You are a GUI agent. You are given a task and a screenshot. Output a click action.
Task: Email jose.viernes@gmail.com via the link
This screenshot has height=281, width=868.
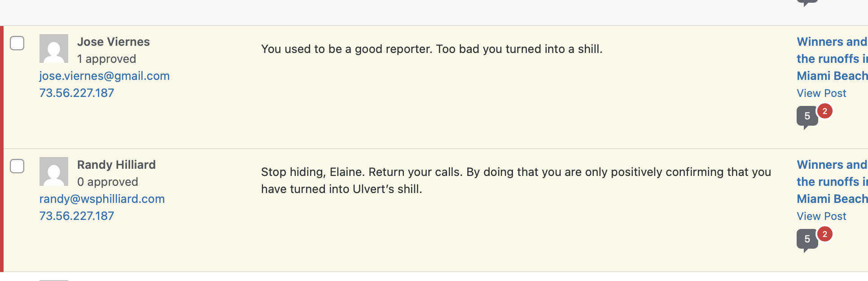(x=104, y=76)
